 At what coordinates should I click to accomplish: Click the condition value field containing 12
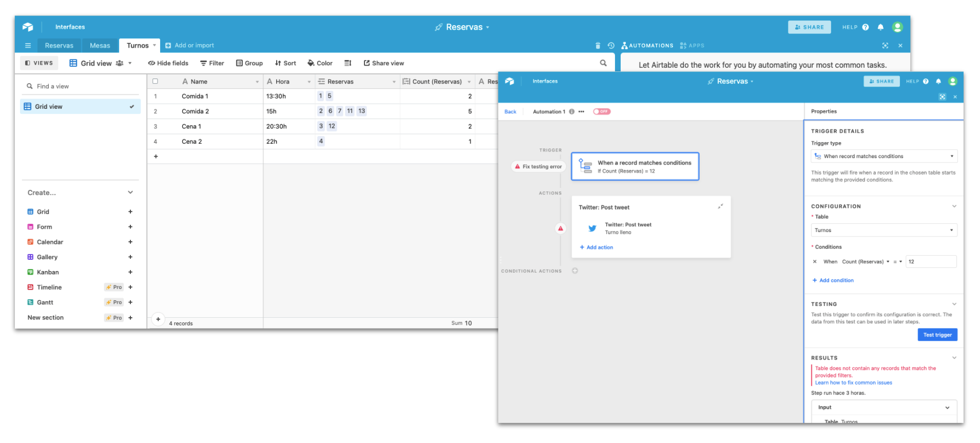point(930,262)
